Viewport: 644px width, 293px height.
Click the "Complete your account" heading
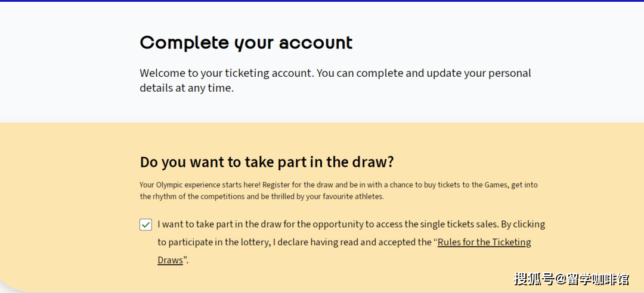point(246,43)
